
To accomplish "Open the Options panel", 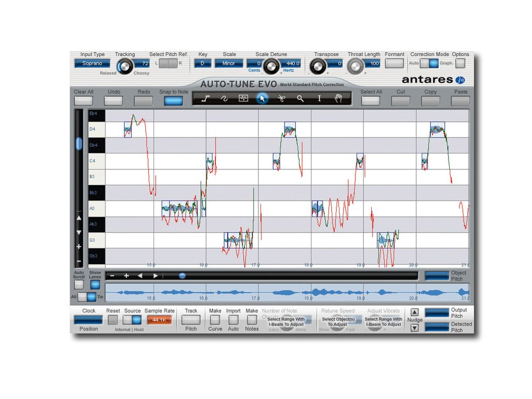I will 461,64.
